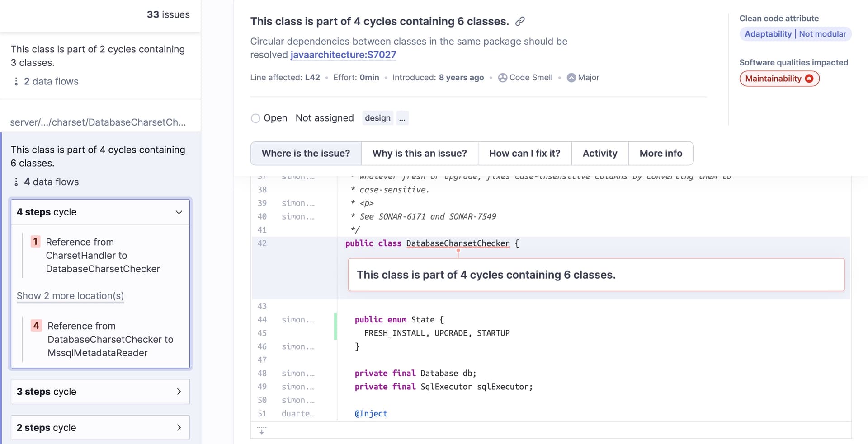Viewport: 868px width, 444px height.
Task: Click the permalink chain icon beside the issue title
Action: [x=520, y=21]
